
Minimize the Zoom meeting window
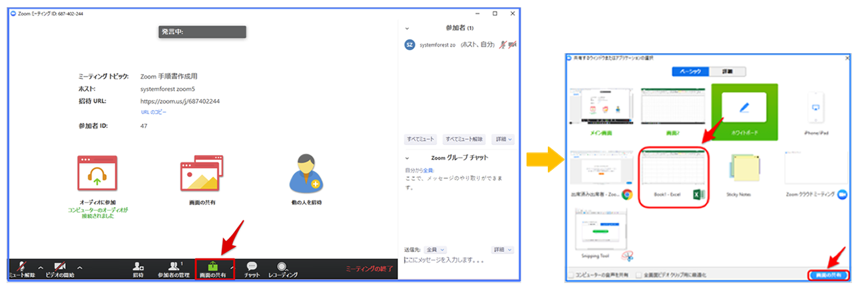pyautogui.click(x=477, y=13)
